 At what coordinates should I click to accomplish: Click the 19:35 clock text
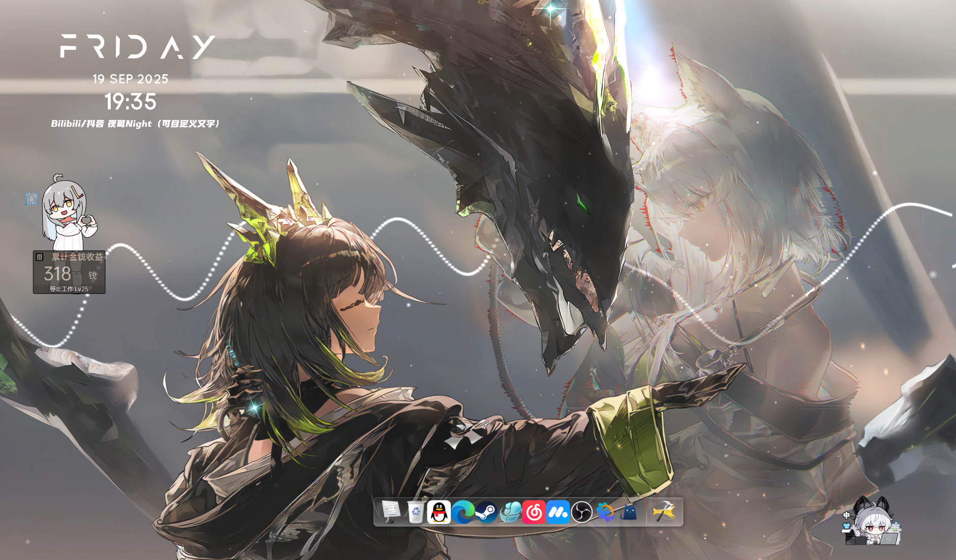pos(131,102)
